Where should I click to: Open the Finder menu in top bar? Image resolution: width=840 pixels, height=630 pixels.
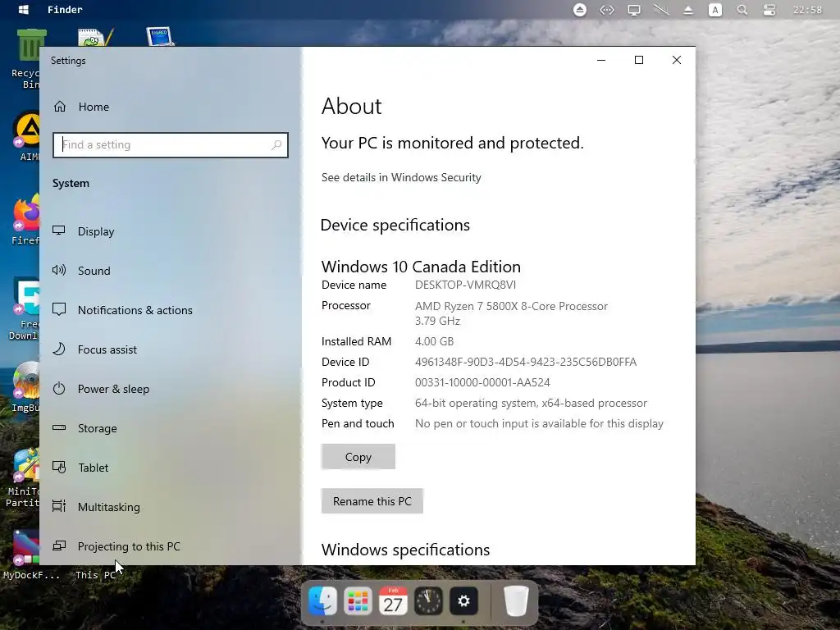click(65, 10)
